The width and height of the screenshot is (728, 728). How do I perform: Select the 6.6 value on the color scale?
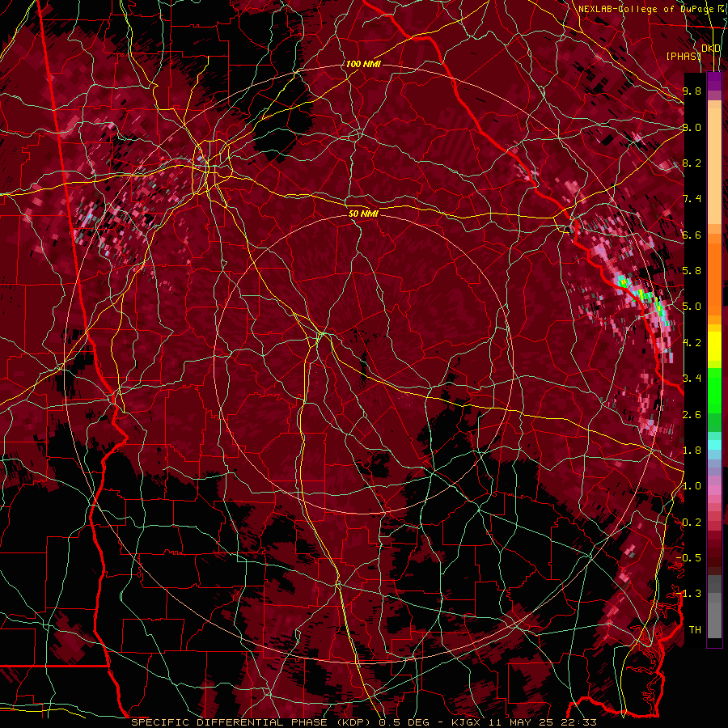tap(692, 235)
